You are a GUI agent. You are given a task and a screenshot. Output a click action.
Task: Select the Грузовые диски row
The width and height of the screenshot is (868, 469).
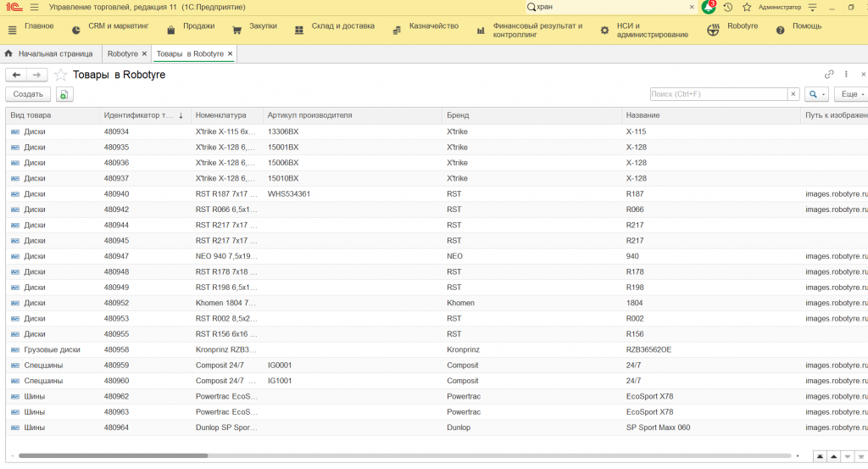pos(437,350)
